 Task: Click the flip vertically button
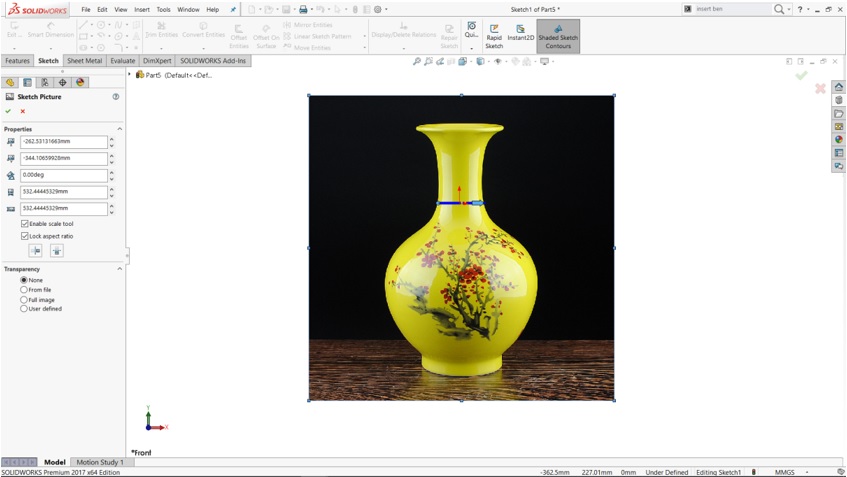56,251
